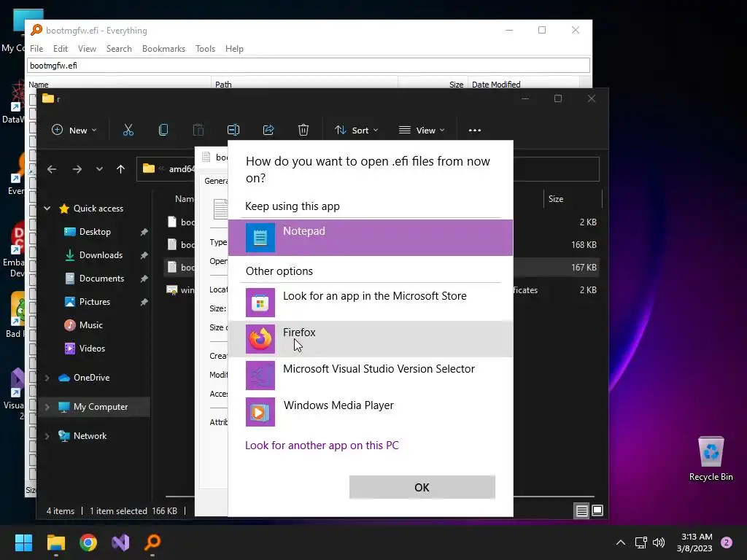Expand the Network tree node
The height and width of the screenshot is (560, 747).
click(x=47, y=436)
